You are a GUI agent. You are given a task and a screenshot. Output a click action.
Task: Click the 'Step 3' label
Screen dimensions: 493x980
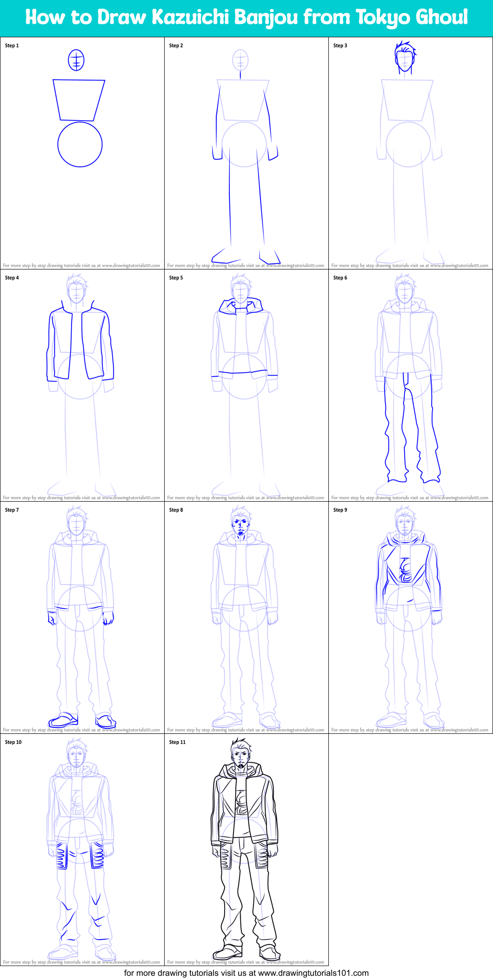coord(340,46)
